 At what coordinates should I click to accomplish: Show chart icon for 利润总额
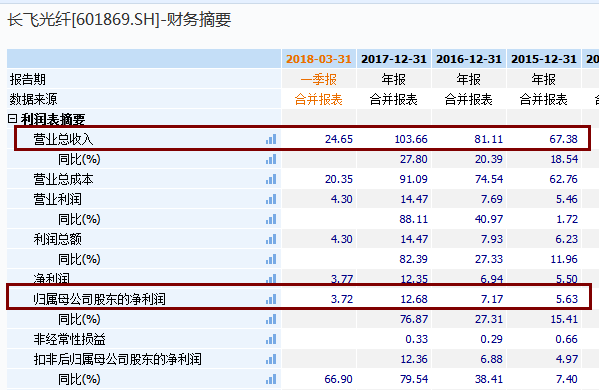coord(271,239)
